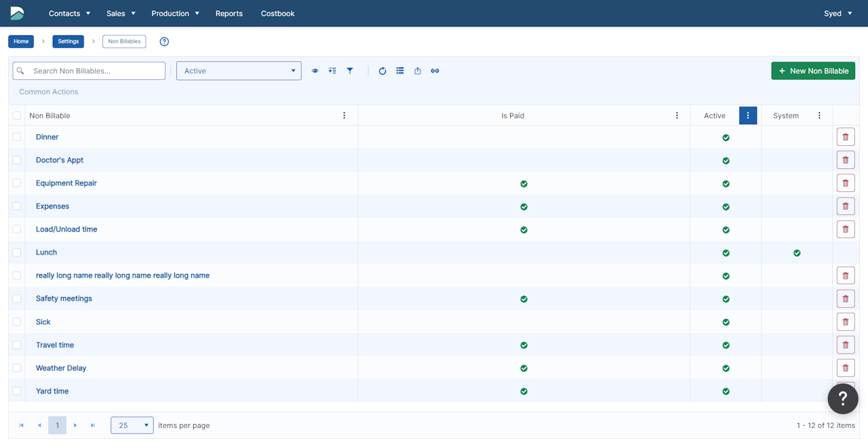This screenshot has width=868, height=447.
Task: Tick the select-all header checkbox
Action: (17, 115)
